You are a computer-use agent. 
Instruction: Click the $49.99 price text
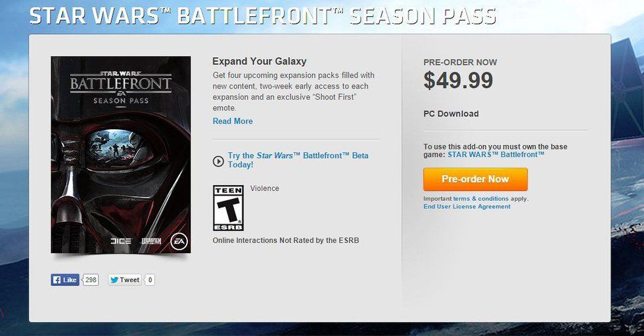click(x=458, y=80)
